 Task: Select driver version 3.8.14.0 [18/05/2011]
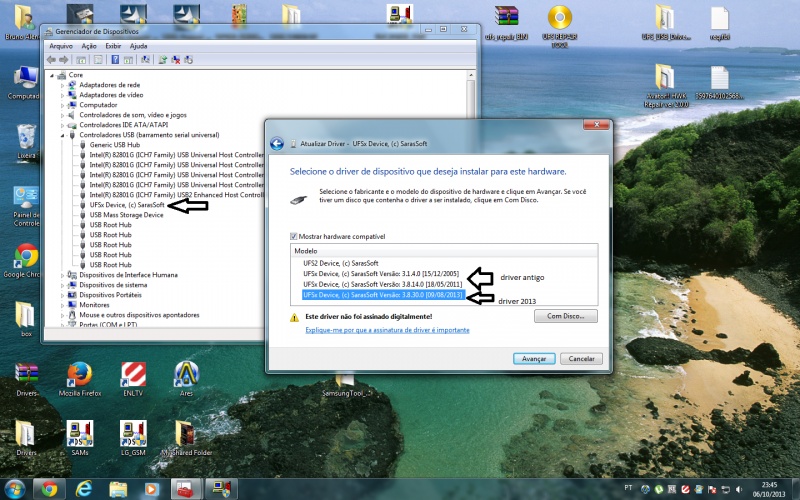tap(383, 284)
